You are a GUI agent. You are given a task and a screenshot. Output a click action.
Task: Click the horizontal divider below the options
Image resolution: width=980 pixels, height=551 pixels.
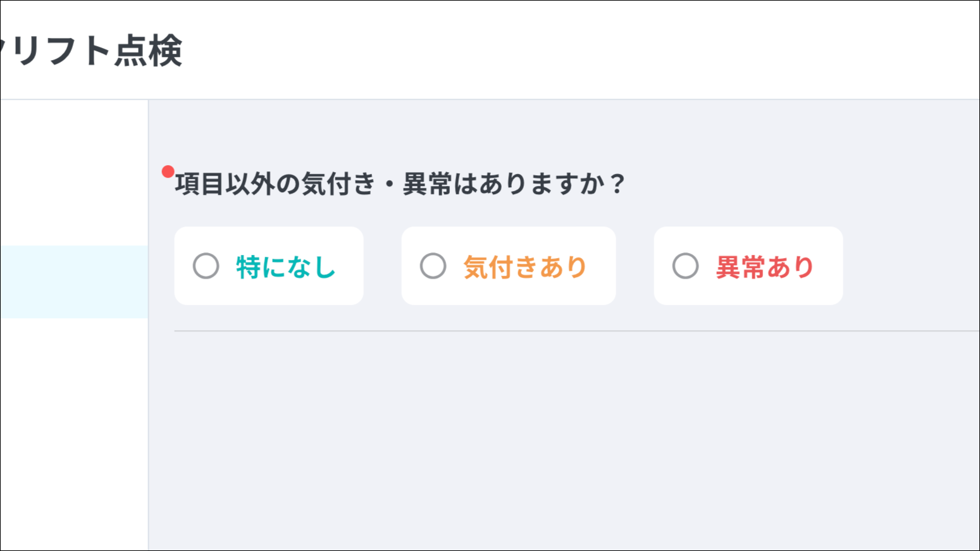pyautogui.click(x=569, y=331)
